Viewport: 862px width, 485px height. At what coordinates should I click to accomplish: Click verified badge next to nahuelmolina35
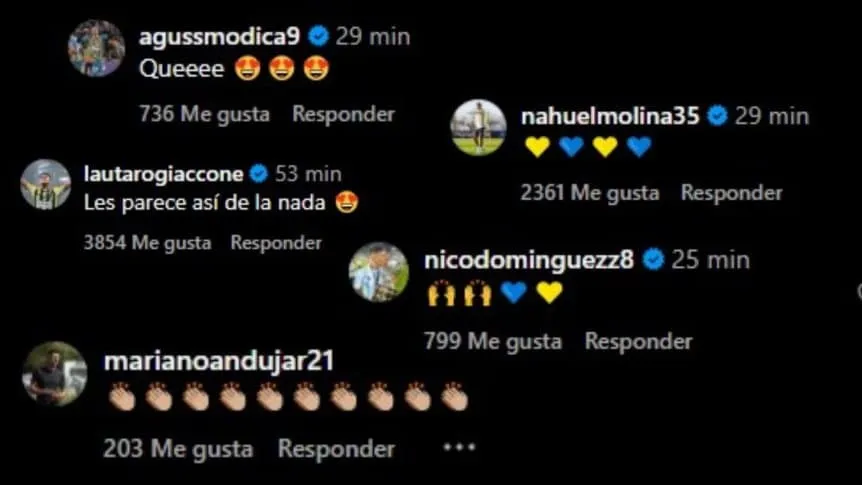click(x=717, y=115)
